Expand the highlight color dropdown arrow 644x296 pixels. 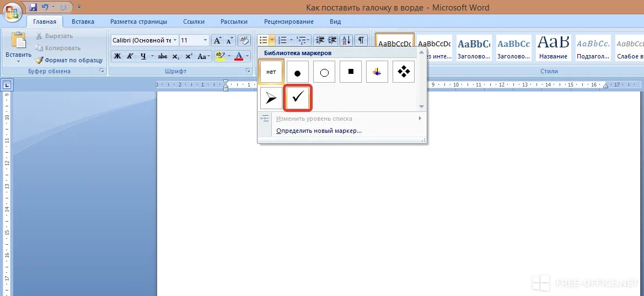(x=229, y=56)
